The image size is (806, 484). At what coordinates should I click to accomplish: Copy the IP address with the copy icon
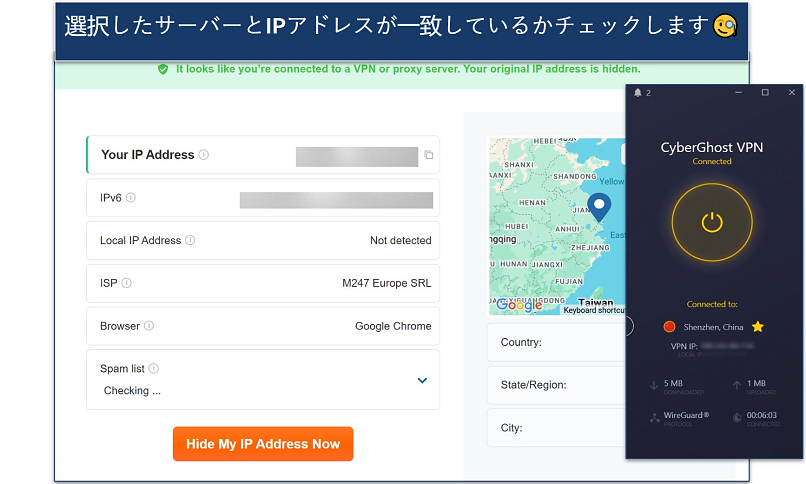coord(429,155)
